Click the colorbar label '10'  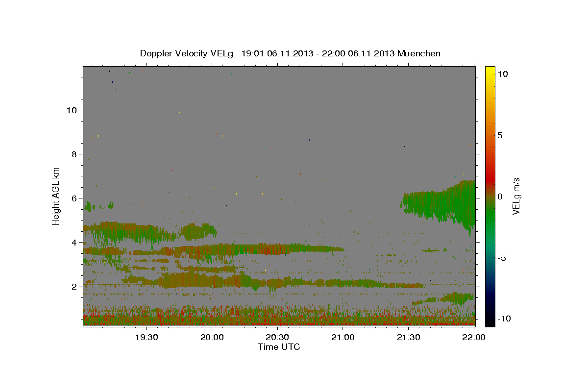(x=503, y=74)
